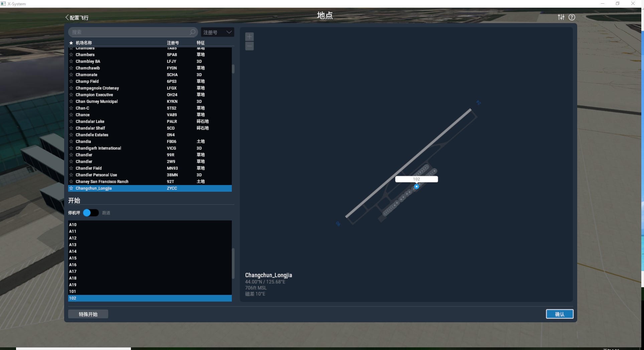
Task: Click the ramp list scrollbar
Action: point(233,263)
